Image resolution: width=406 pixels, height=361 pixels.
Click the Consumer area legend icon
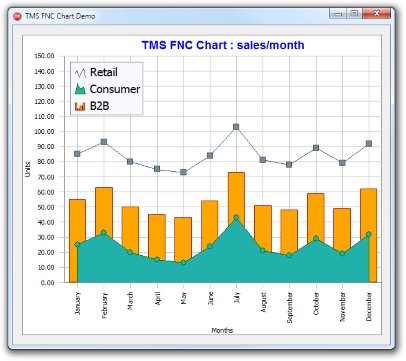(x=80, y=89)
